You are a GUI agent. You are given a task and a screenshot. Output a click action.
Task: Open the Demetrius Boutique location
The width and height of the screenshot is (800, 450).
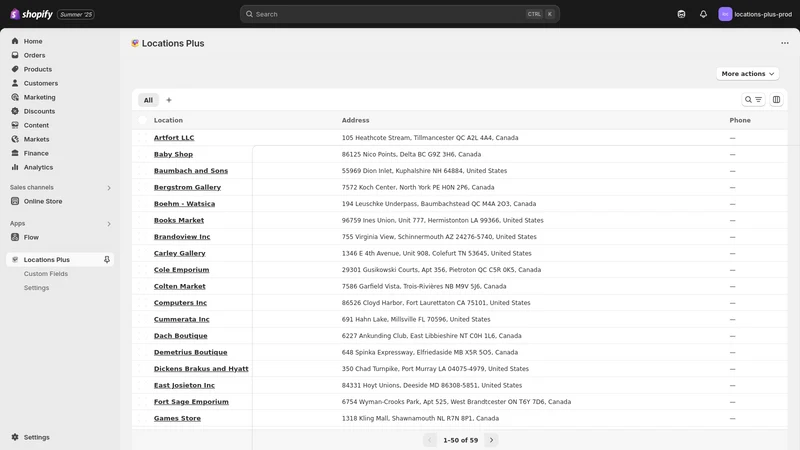point(190,352)
